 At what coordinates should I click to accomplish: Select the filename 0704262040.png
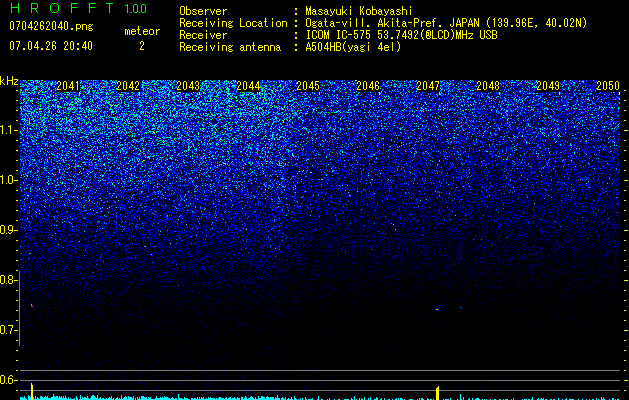tap(51, 26)
